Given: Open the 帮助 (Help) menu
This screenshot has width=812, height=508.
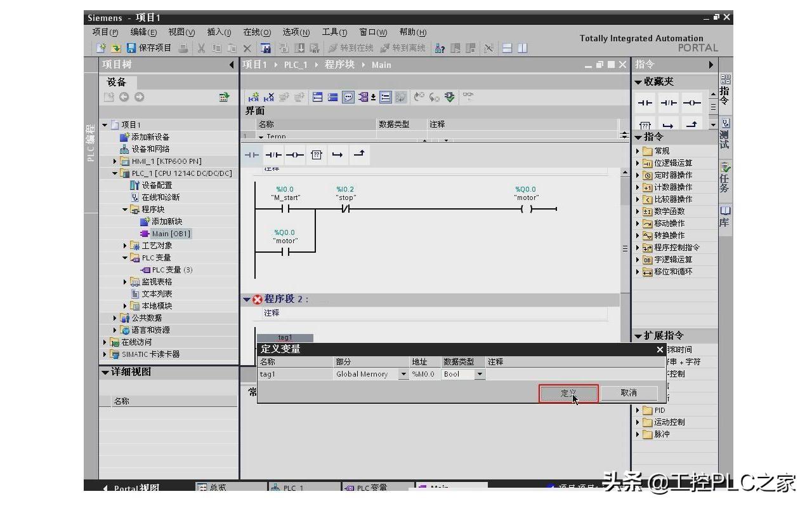Looking at the screenshot, I should pyautogui.click(x=413, y=32).
